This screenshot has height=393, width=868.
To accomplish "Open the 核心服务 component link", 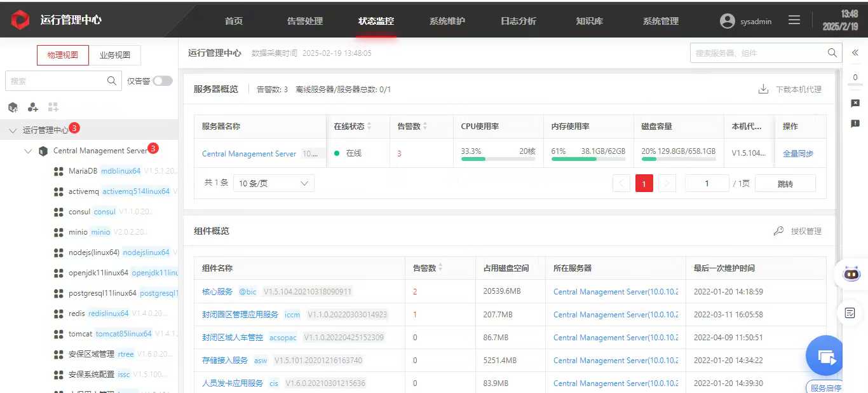I will (217, 292).
